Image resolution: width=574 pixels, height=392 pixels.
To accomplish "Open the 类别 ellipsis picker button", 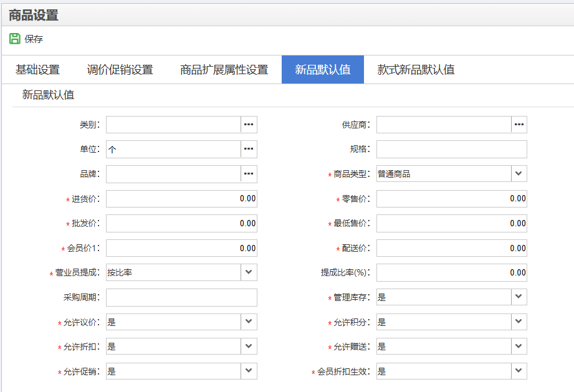I will [x=249, y=125].
